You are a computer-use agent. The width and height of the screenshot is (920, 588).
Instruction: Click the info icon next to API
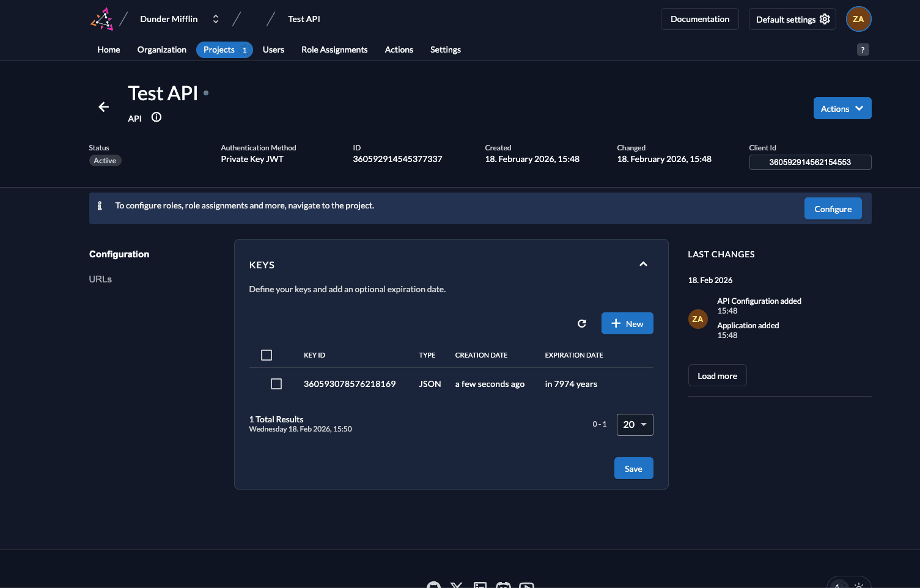156,117
